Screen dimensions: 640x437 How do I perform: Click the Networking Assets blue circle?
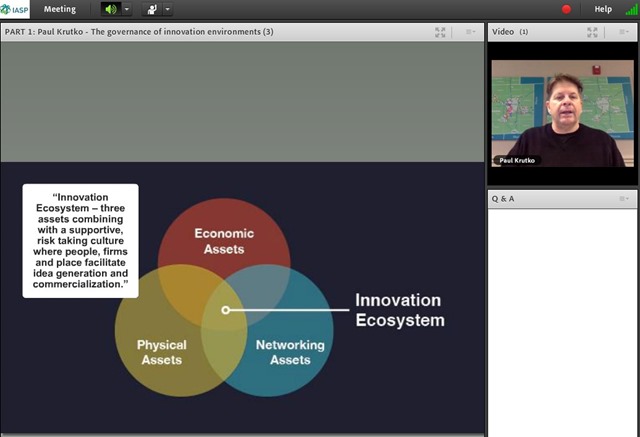click(290, 353)
